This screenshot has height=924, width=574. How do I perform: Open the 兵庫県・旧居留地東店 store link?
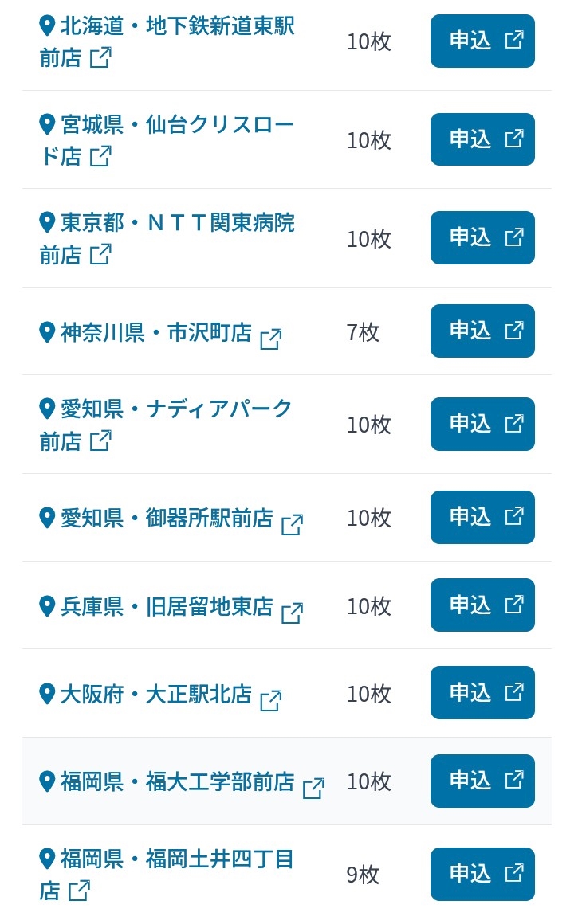point(167,606)
